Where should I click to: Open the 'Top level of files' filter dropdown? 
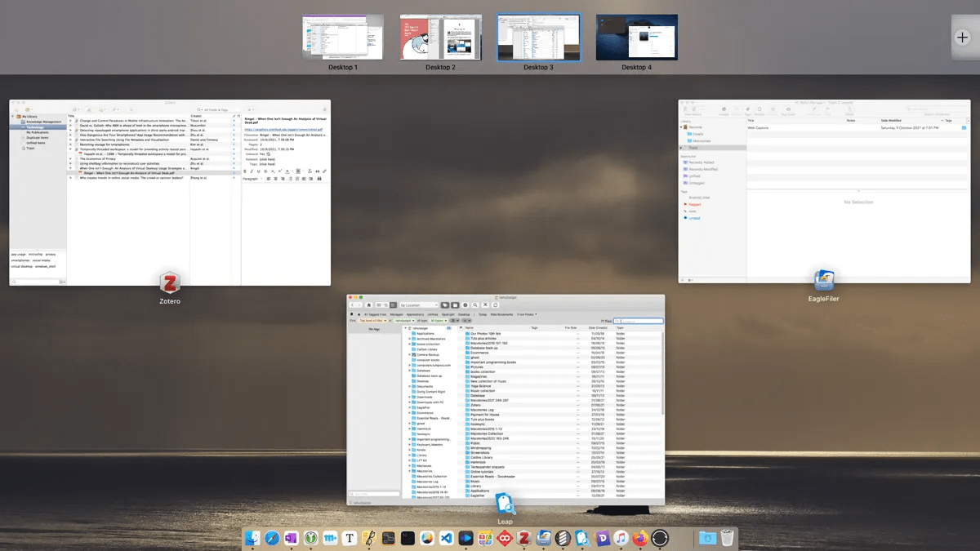(x=372, y=321)
